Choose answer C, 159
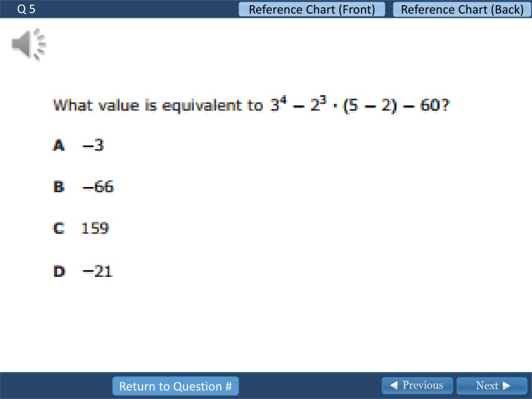Image resolution: width=532 pixels, height=399 pixels. (x=81, y=228)
